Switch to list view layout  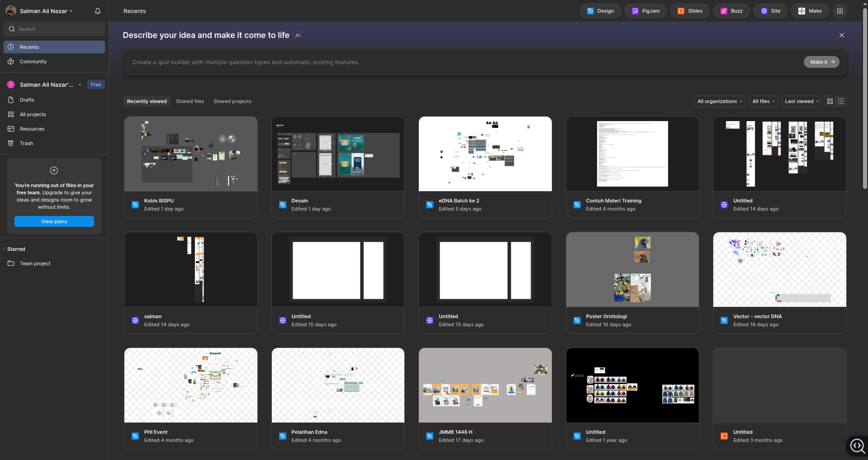pyautogui.click(x=840, y=101)
